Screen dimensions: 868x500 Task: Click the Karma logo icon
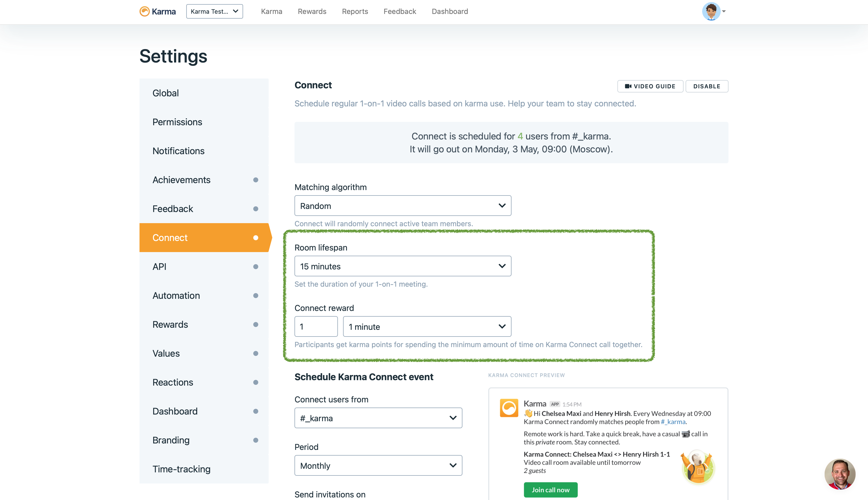point(145,11)
